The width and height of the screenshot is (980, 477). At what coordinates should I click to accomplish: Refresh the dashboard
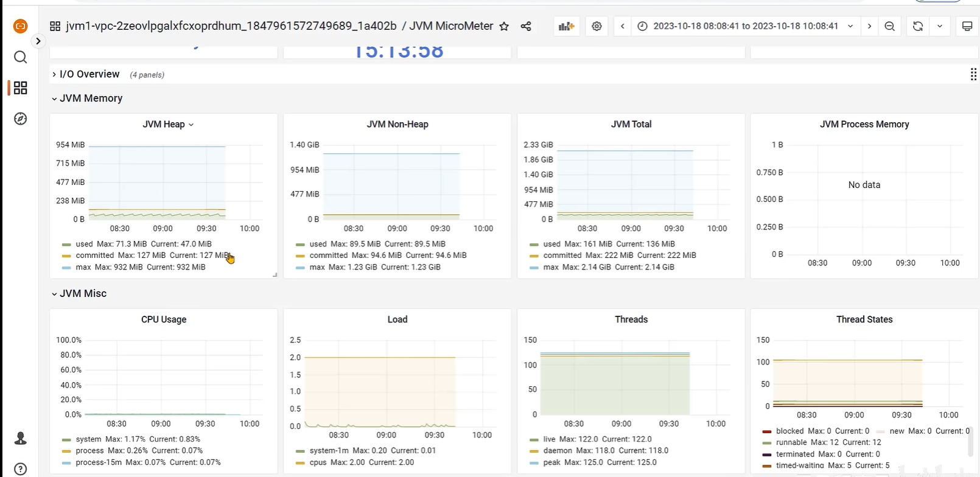click(918, 26)
